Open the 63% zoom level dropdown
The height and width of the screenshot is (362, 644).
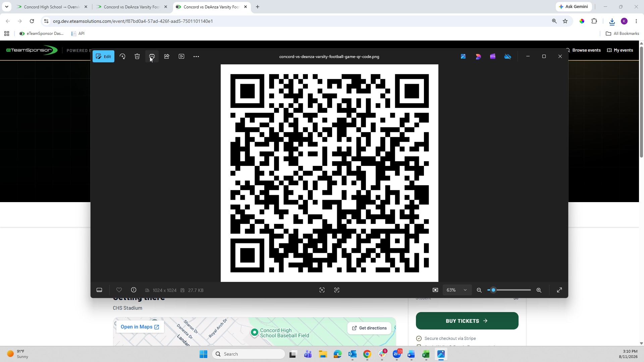click(457, 290)
